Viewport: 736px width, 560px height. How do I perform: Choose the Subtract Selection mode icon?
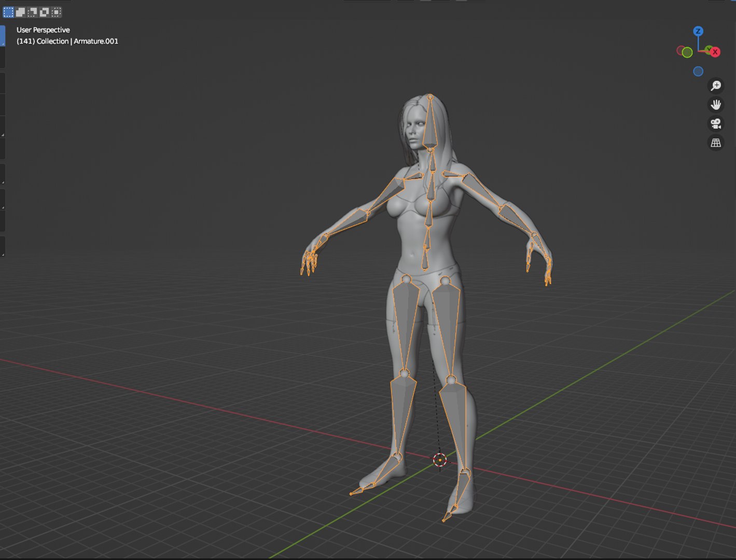coord(32,11)
